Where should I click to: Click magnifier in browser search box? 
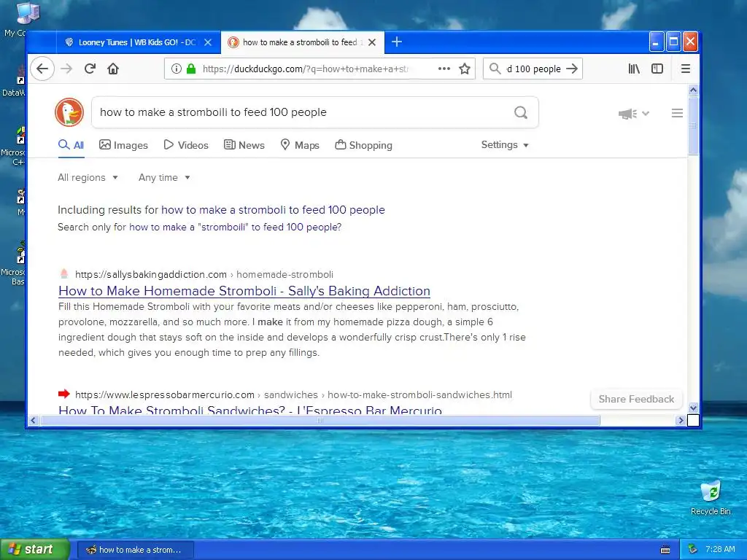[495, 69]
